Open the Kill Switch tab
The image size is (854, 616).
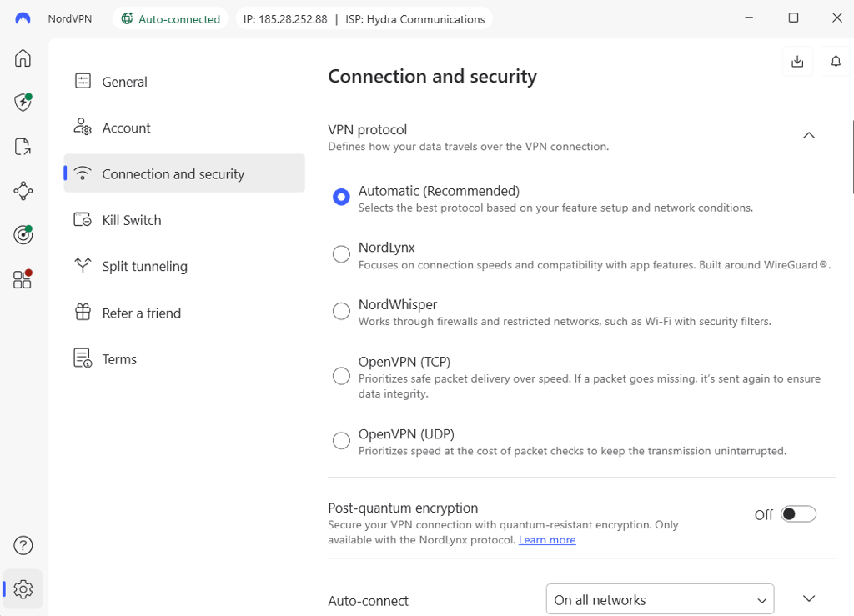coord(184,220)
